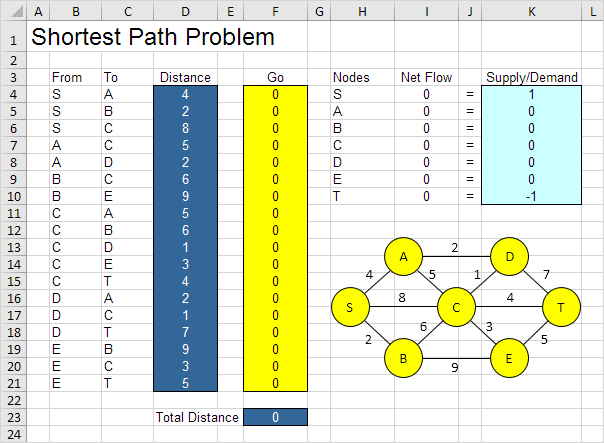This screenshot has width=604, height=443.
Task: Select column D header
Action: click(x=185, y=11)
